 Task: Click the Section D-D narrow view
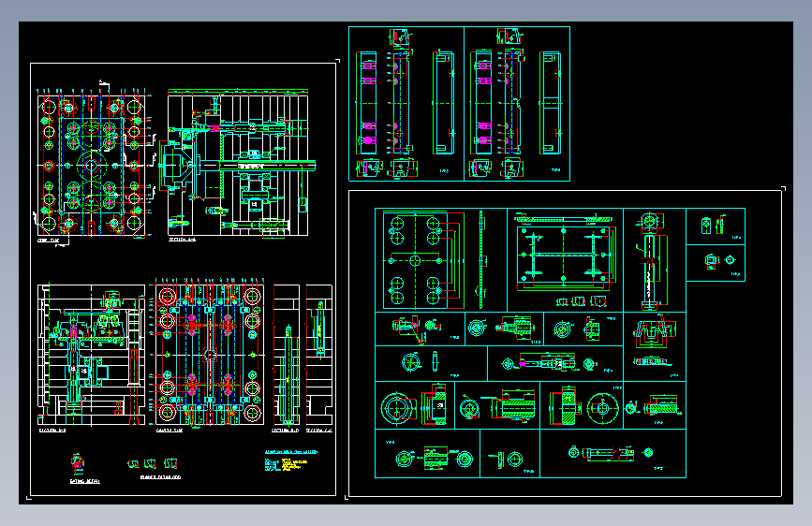[x=287, y=355]
